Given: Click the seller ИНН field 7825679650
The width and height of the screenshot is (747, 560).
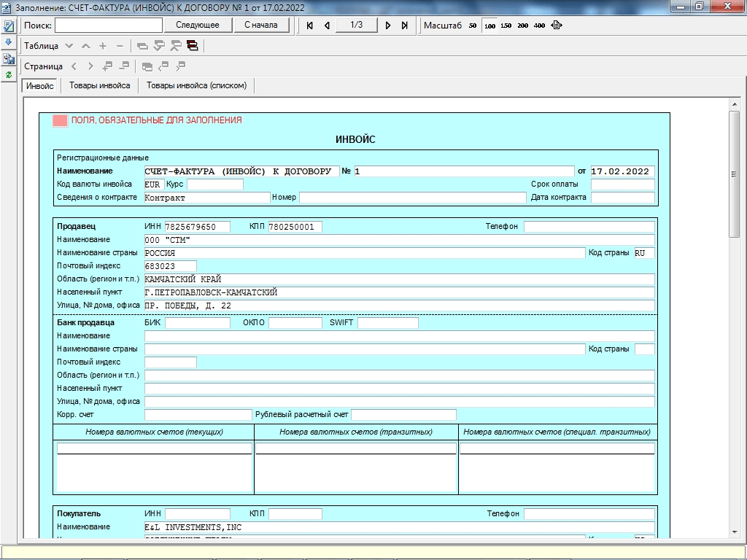Looking at the screenshot, I should [198, 227].
